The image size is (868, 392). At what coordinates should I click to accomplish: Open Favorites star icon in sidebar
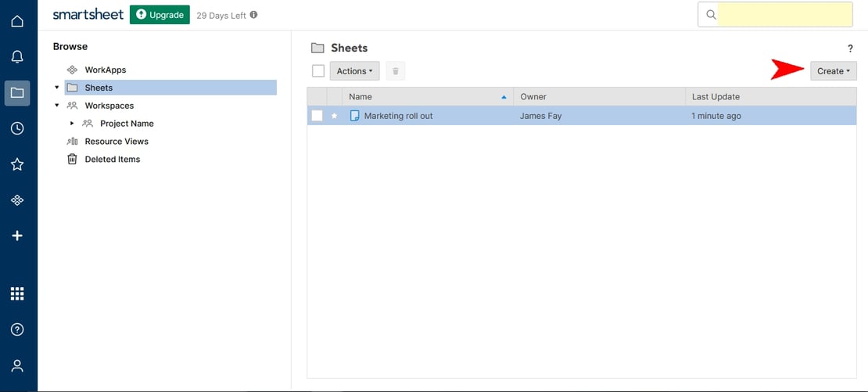point(17,164)
